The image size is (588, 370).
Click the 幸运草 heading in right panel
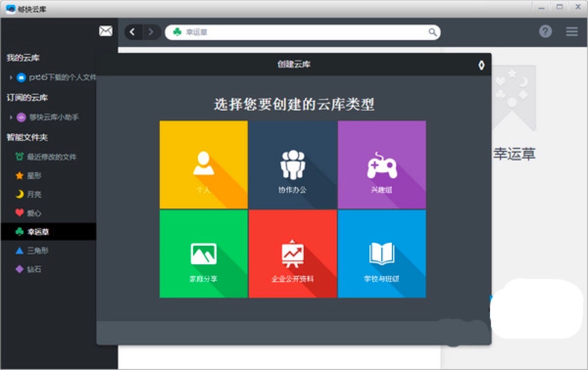pyautogui.click(x=514, y=155)
